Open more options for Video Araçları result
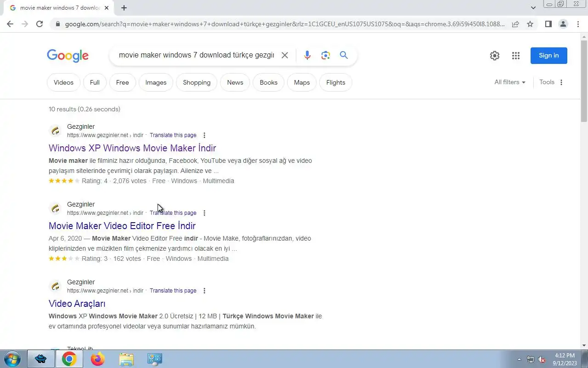 click(204, 291)
